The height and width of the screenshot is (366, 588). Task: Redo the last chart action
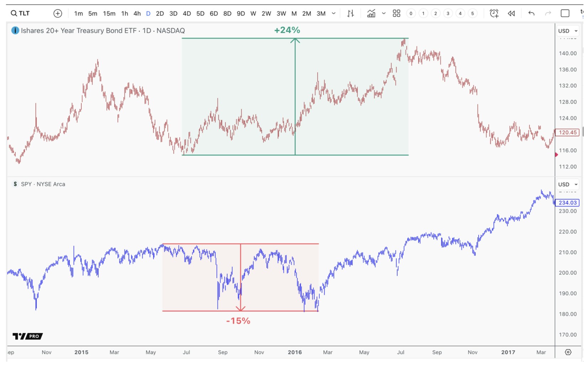547,13
